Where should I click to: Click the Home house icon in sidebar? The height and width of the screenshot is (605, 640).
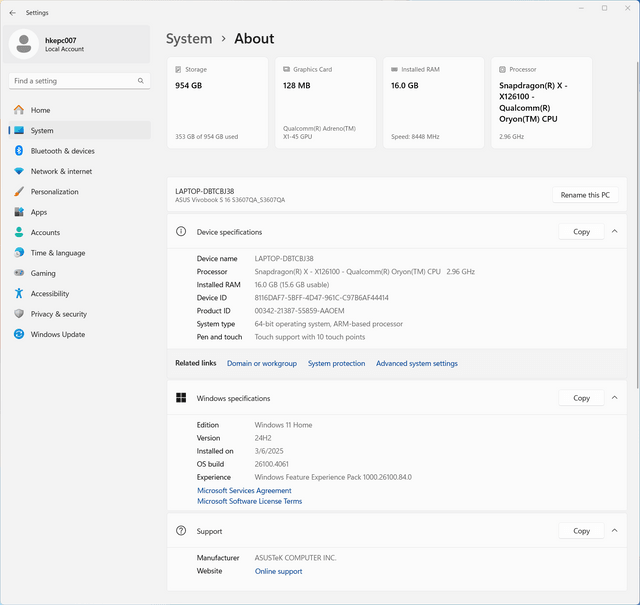click(x=19, y=110)
